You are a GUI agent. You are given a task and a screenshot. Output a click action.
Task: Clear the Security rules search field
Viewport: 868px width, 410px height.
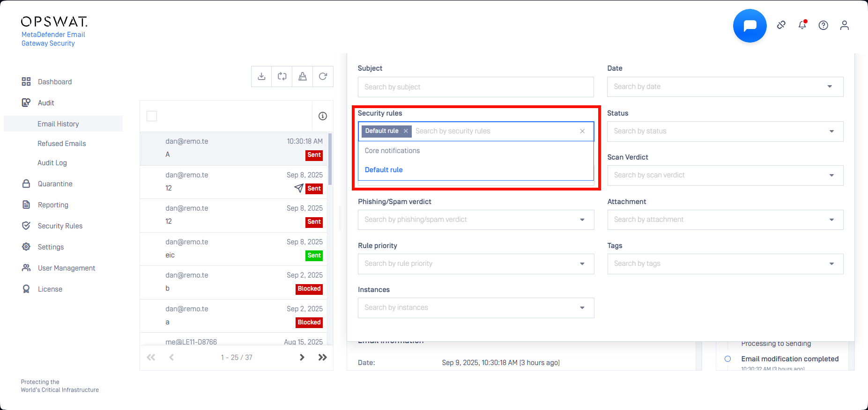(582, 131)
